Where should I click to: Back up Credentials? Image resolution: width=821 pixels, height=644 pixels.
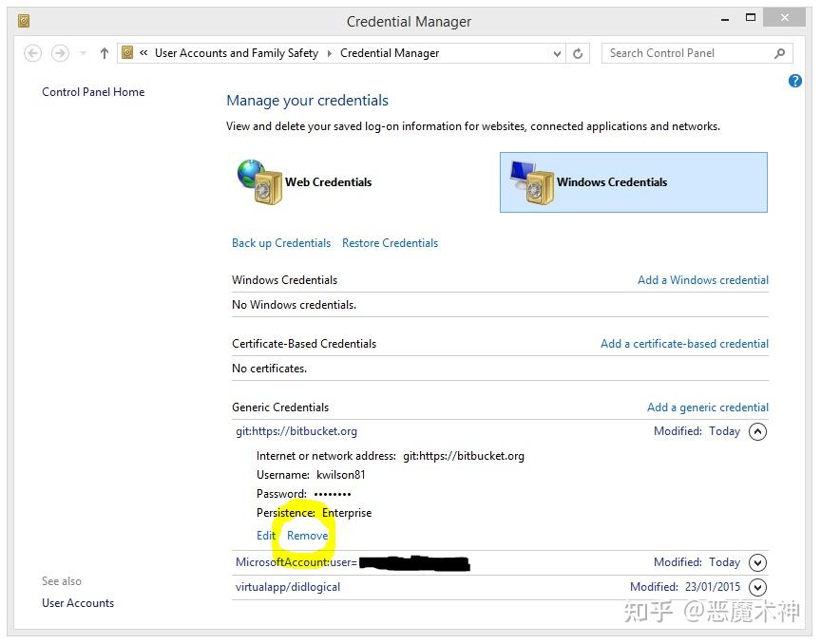pyautogui.click(x=280, y=242)
